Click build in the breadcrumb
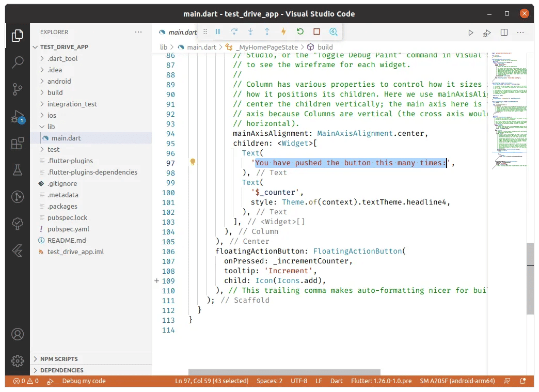539x392 pixels. coord(320,47)
